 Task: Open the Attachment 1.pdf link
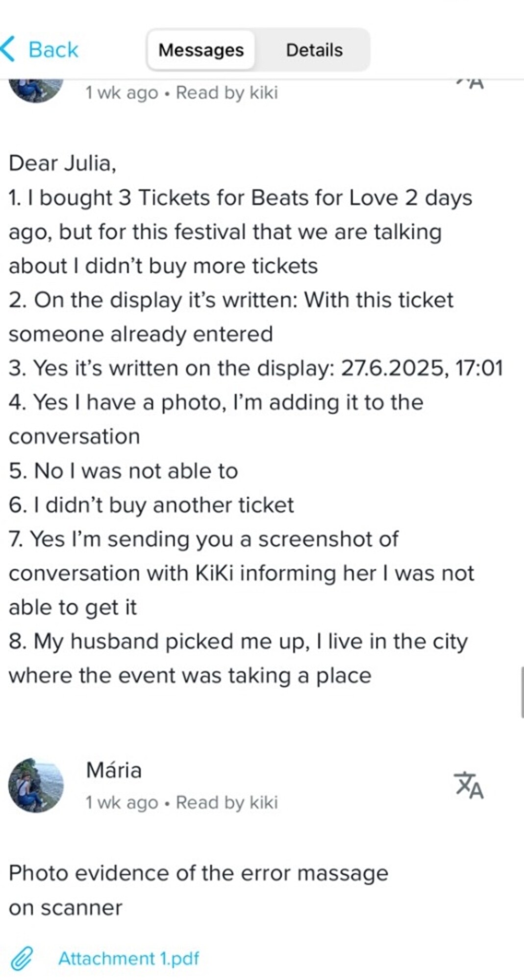click(128, 958)
